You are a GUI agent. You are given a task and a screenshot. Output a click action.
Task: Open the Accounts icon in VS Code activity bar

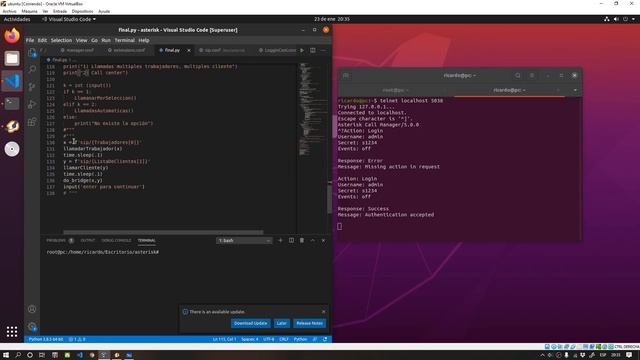[x=32, y=309]
